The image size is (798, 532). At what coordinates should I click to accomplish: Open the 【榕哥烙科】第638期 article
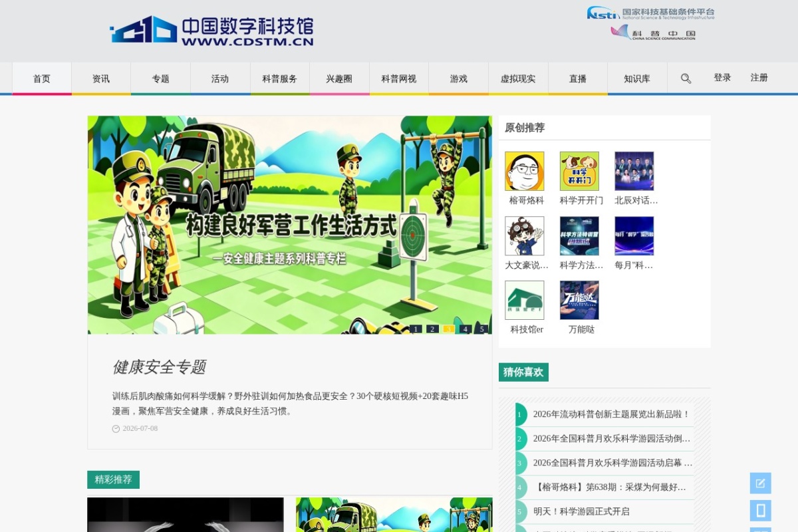[x=610, y=487]
